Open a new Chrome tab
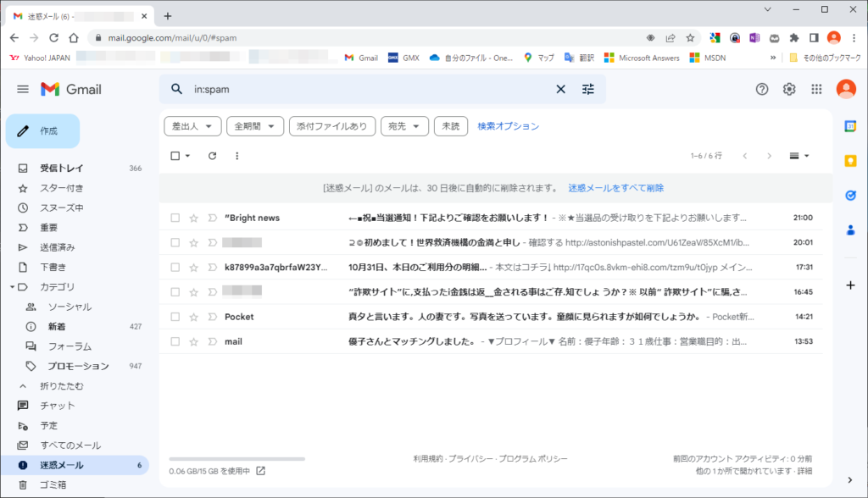The height and width of the screenshot is (498, 868). [x=167, y=16]
